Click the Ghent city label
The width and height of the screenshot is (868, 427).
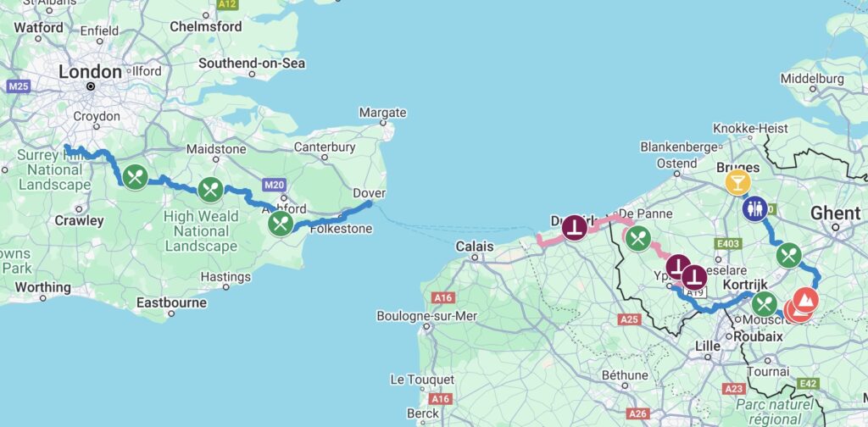(835, 213)
